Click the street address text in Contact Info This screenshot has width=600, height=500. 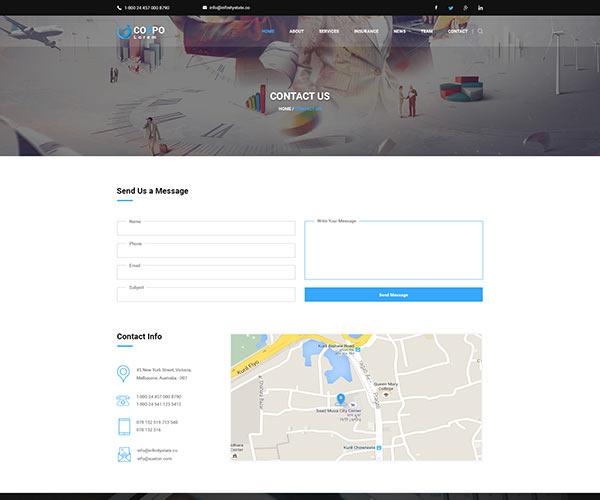[164, 374]
